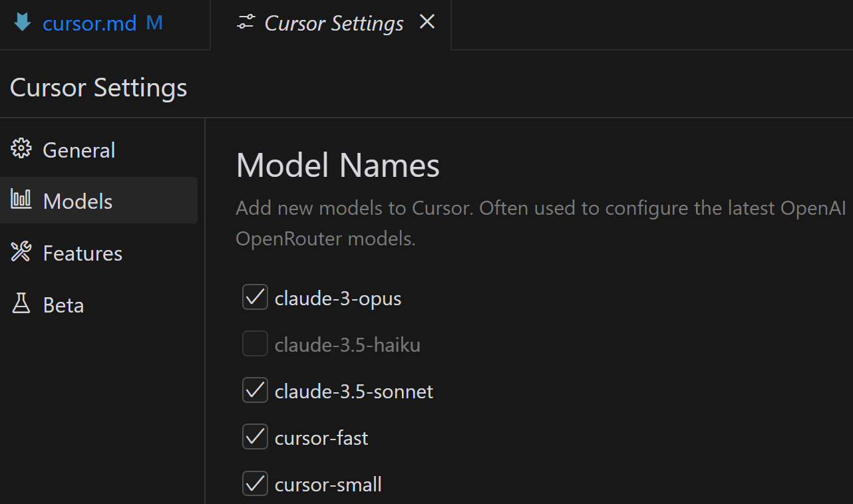Uncheck the claude-3-opus model checkbox
This screenshot has width=853, height=504.
[255, 298]
